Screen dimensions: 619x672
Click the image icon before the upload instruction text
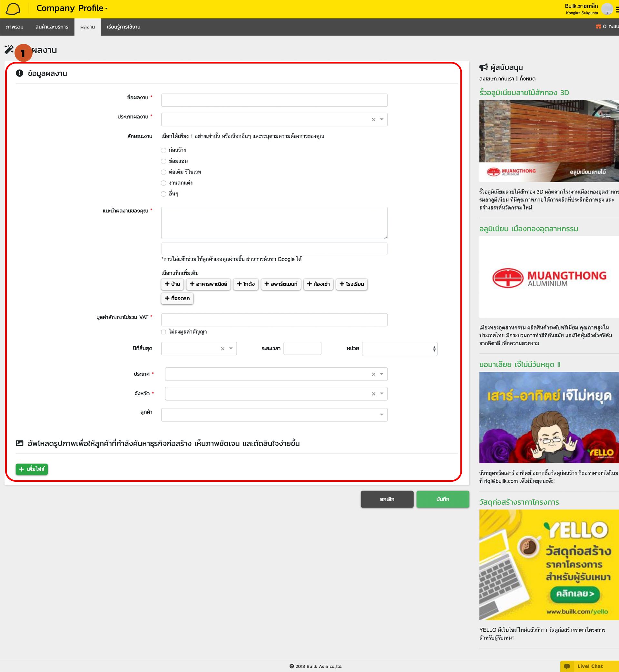click(x=19, y=443)
